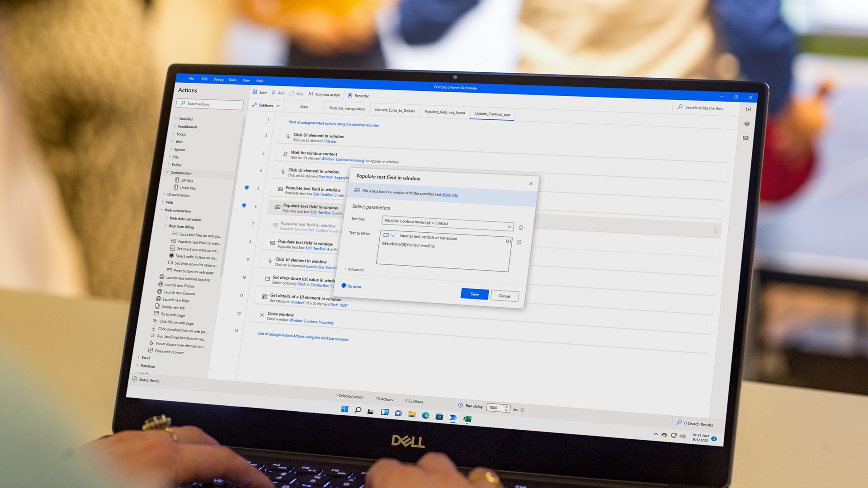Image resolution: width=868 pixels, height=488 pixels.
Task: Toggle breakpoint shield on line 6
Action: pos(244,206)
